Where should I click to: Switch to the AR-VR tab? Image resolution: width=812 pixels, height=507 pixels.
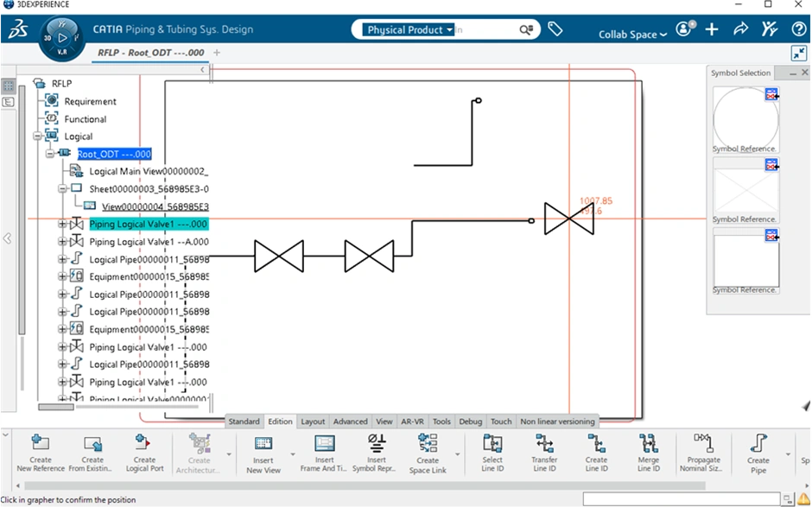tap(412, 421)
